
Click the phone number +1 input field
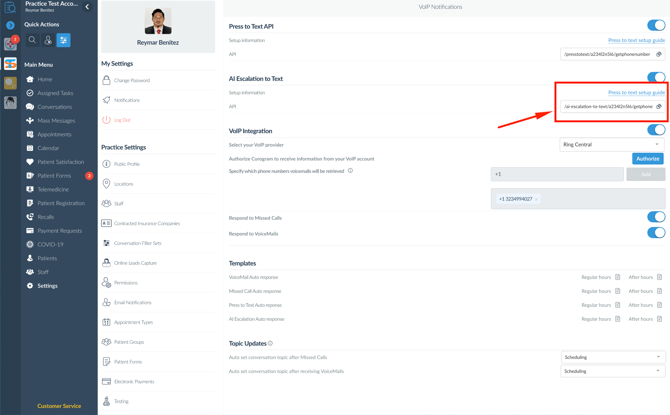click(555, 174)
